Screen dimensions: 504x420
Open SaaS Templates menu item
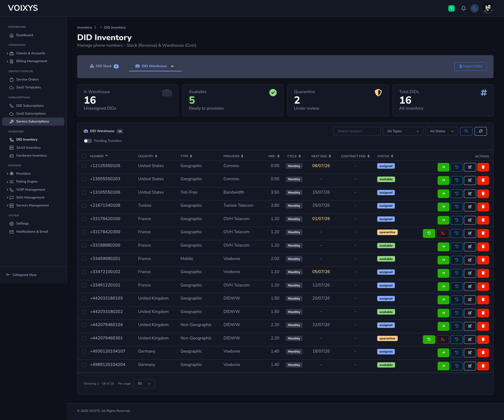pos(28,87)
